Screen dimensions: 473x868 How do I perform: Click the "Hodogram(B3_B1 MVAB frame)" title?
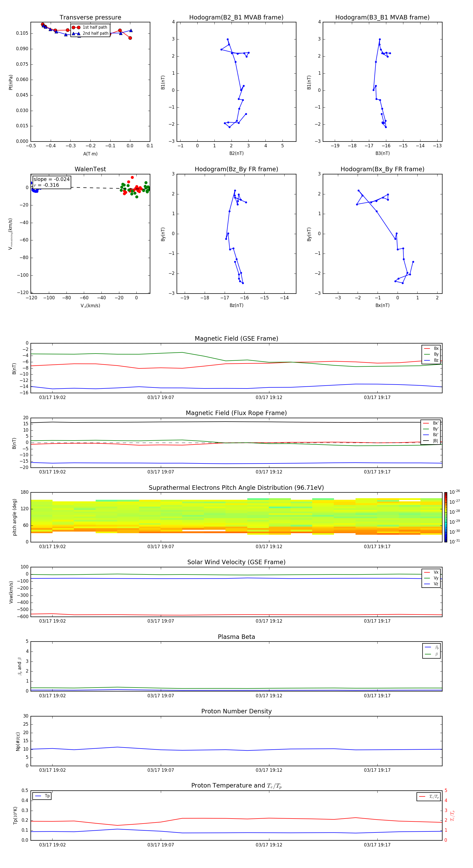point(382,17)
